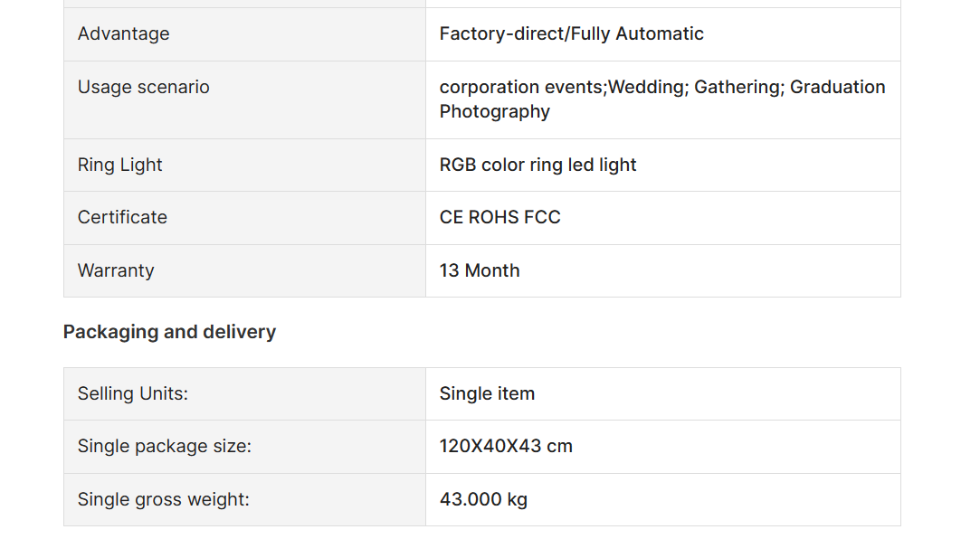Image resolution: width=980 pixels, height=539 pixels.
Task: Click the Single package size label
Action: pyautogui.click(x=165, y=447)
